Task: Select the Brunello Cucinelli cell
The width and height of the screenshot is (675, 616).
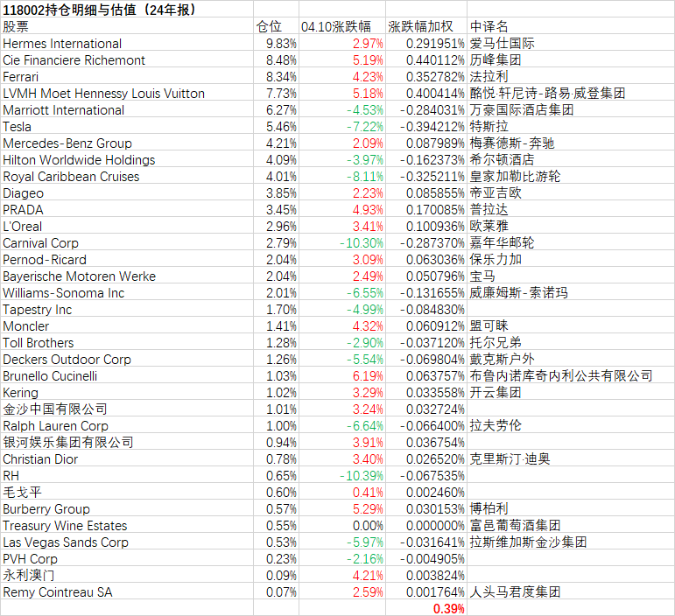Action: pyautogui.click(x=127, y=375)
